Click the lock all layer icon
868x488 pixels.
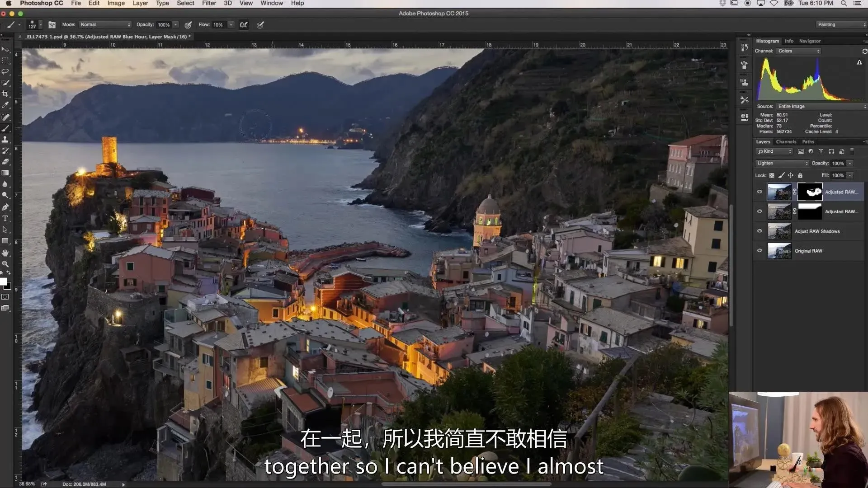(x=800, y=175)
